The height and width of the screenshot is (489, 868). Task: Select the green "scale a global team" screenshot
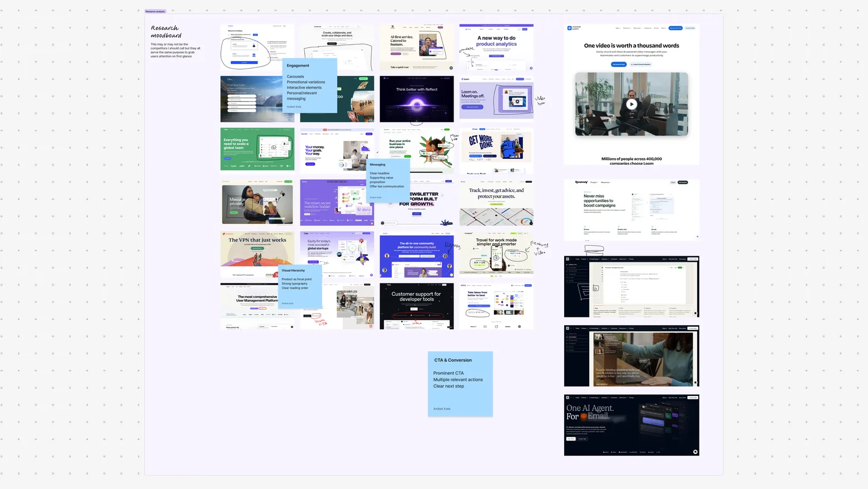(x=257, y=149)
